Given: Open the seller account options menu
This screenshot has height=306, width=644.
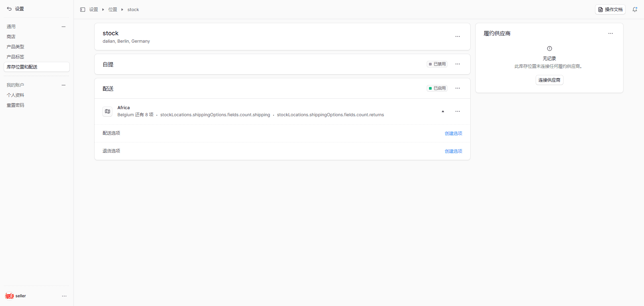Looking at the screenshot, I should click(64, 296).
